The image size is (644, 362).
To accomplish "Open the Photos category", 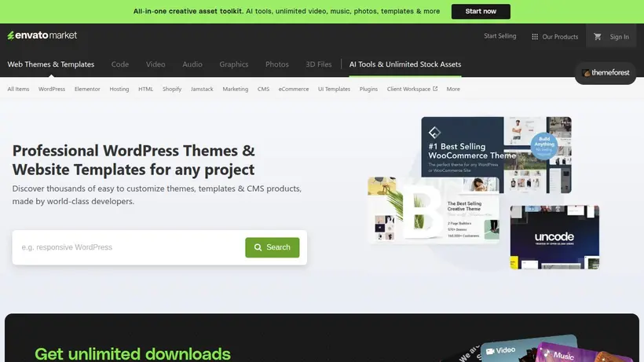I will (x=276, y=64).
